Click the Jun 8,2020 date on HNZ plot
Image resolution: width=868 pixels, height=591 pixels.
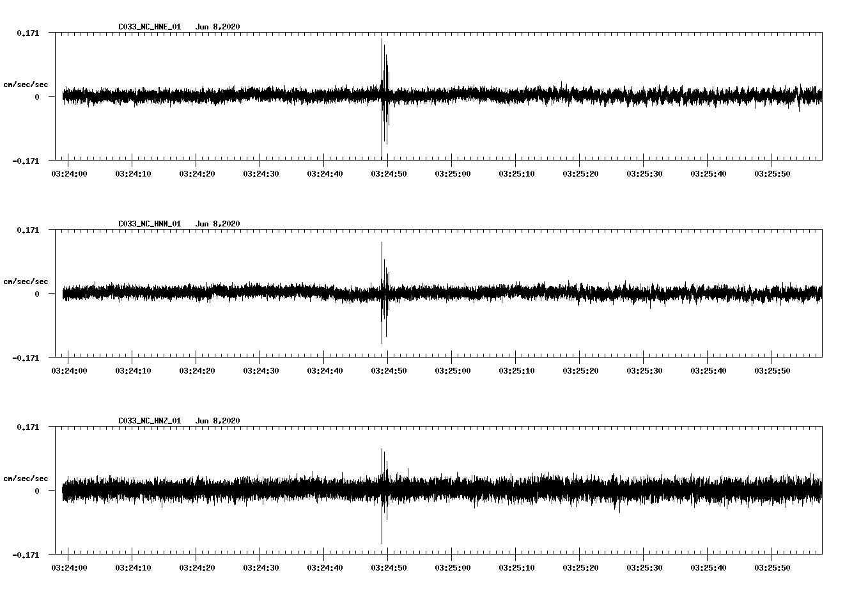tap(218, 421)
